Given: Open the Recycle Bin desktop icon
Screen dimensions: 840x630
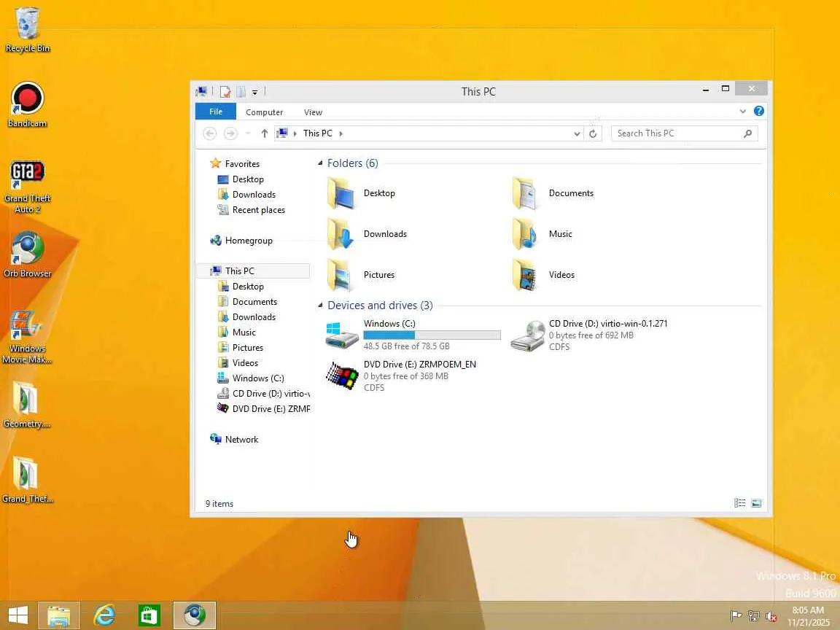Looking at the screenshot, I should [27, 29].
